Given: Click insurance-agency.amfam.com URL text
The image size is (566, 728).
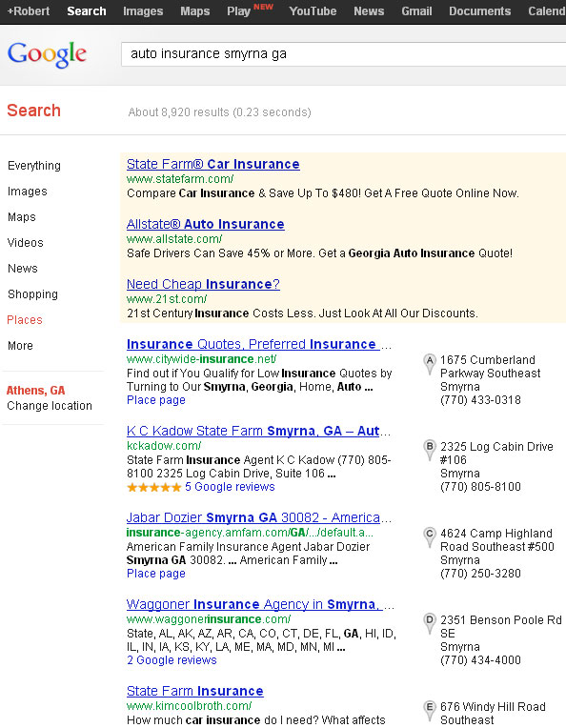Looking at the screenshot, I should [x=250, y=533].
